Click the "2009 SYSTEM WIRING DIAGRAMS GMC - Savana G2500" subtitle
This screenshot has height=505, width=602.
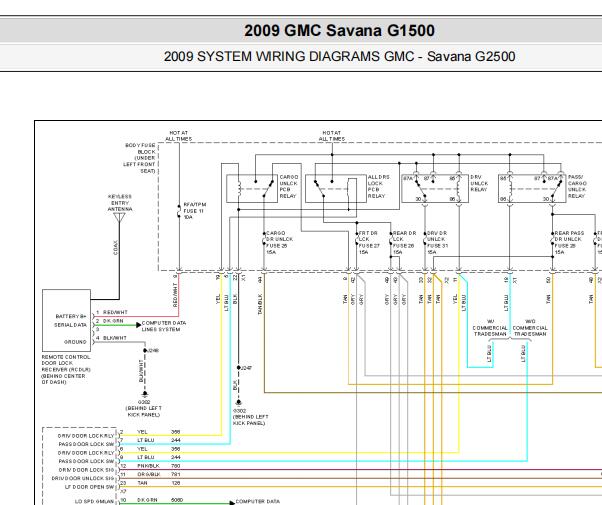339,56
